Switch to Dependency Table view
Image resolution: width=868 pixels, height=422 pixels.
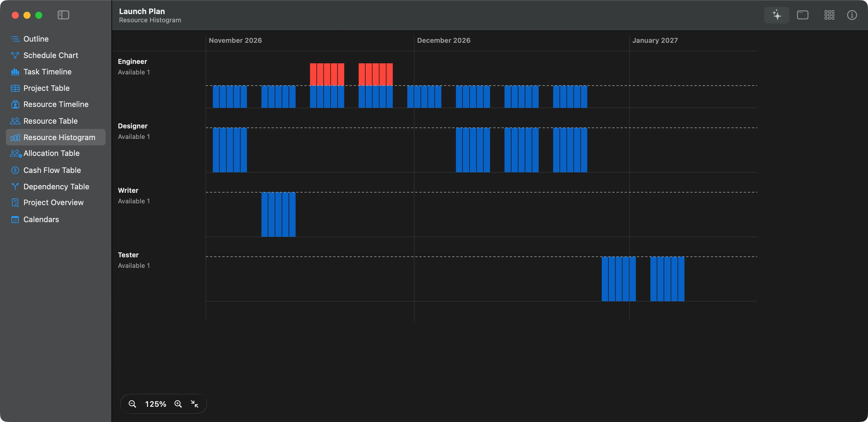point(56,187)
